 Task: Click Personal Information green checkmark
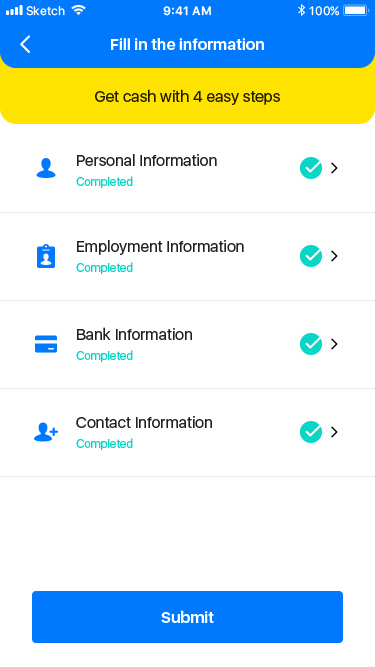click(311, 168)
